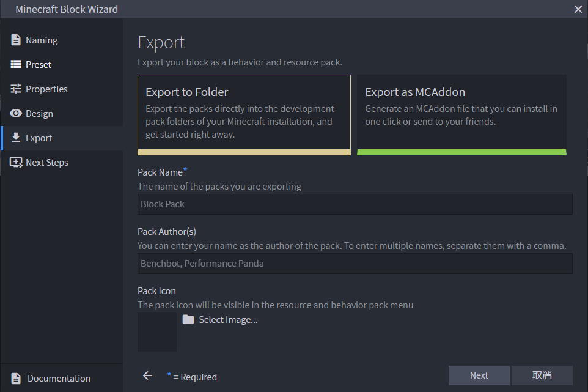Click the Next Steps screen icon
The width and height of the screenshot is (588, 392).
16,163
